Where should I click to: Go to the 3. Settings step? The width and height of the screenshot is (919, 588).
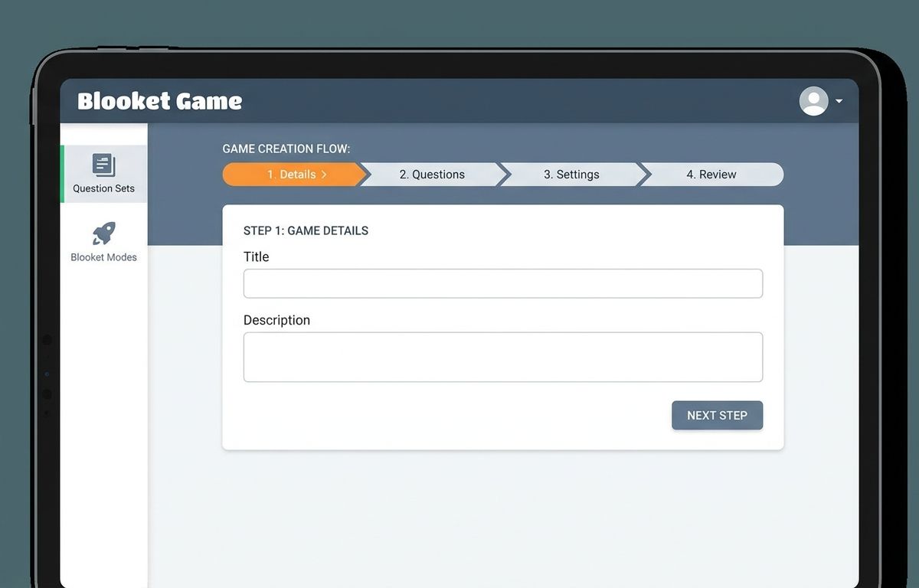click(571, 175)
